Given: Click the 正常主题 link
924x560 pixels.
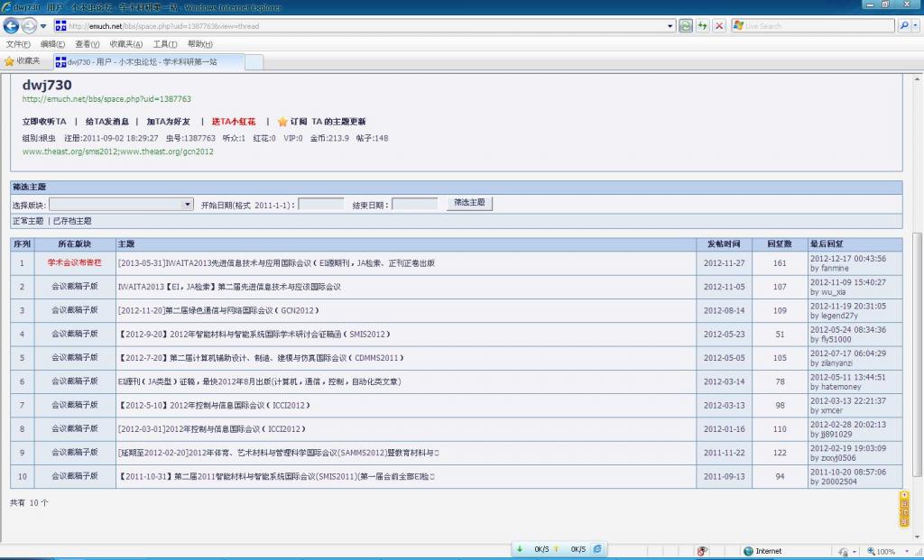Looking at the screenshot, I should 28,221.
